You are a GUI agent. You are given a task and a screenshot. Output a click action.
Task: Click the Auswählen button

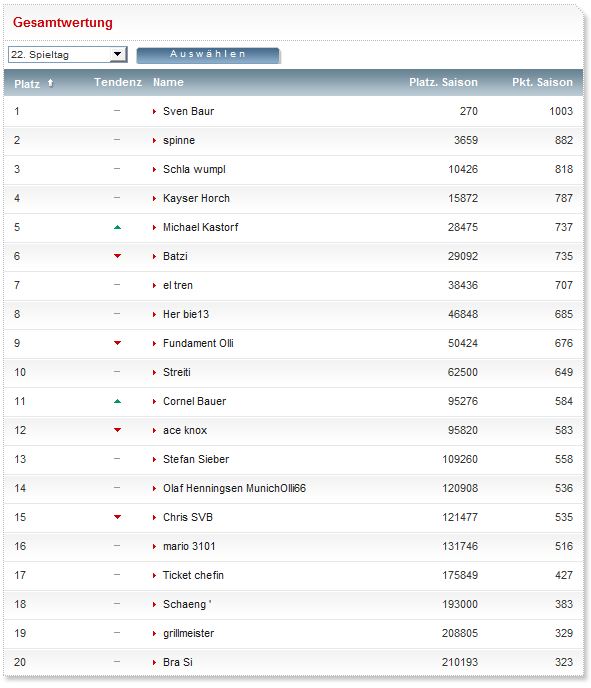pyautogui.click(x=208, y=55)
